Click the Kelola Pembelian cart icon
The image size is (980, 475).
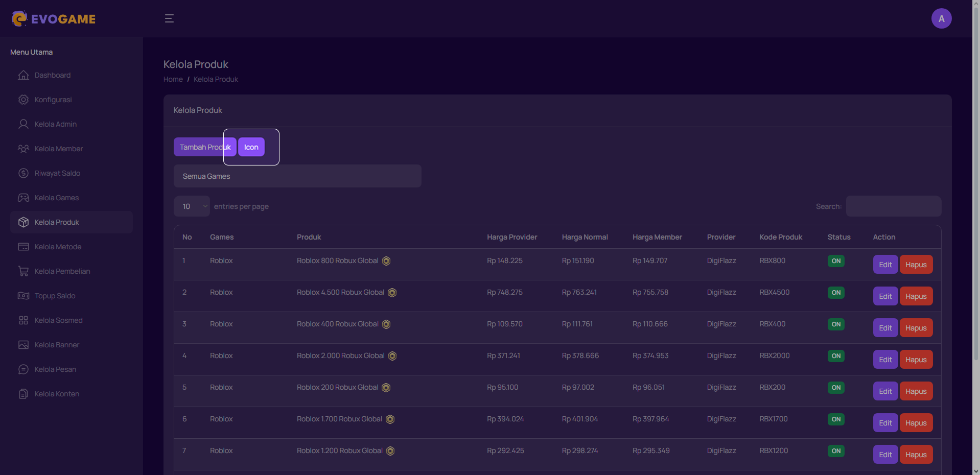click(x=24, y=271)
